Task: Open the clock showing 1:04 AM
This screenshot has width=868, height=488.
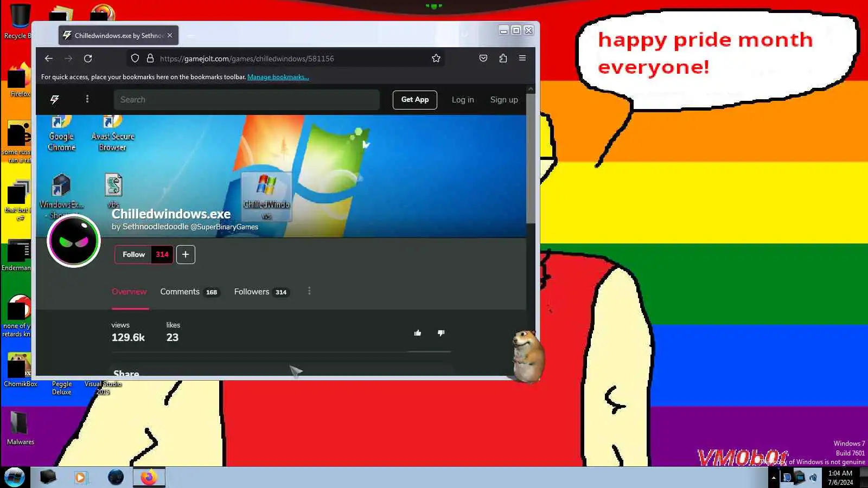Action: pyautogui.click(x=840, y=478)
